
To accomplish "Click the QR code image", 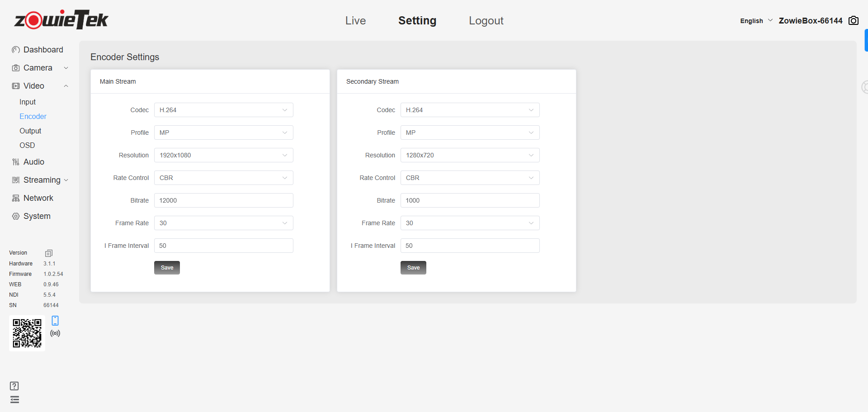I will (27, 333).
